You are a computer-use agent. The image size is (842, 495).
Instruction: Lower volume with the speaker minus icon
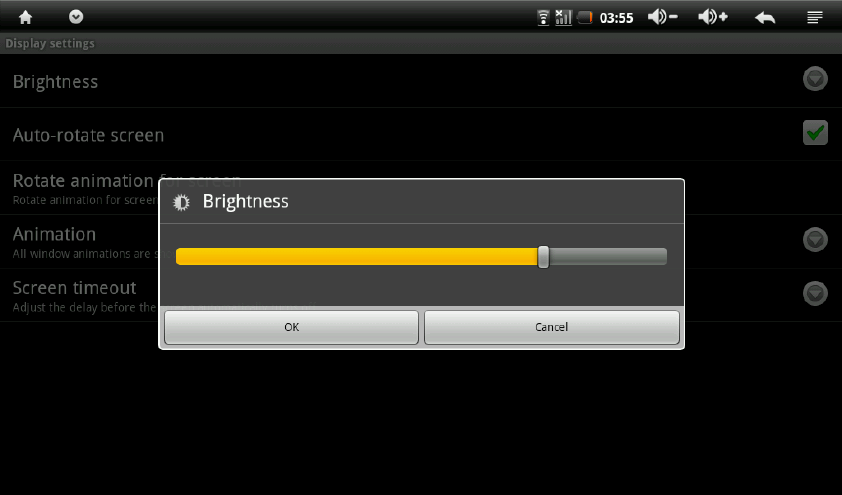[x=662, y=17]
